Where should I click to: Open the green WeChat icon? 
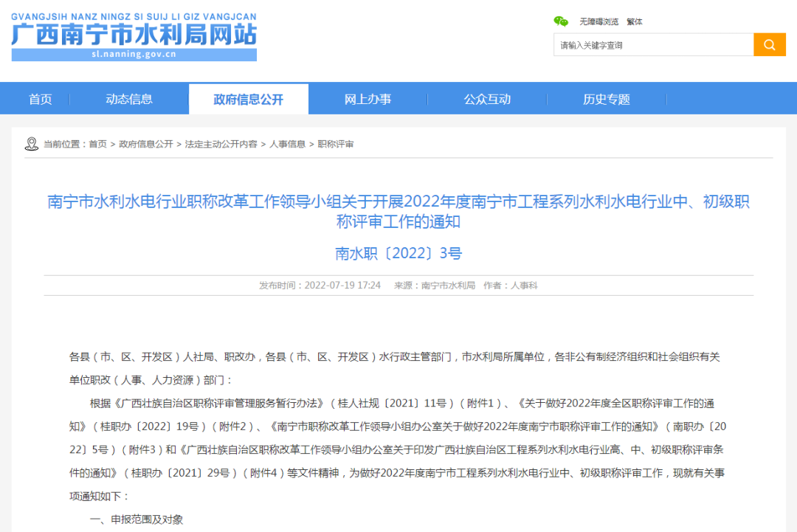tap(561, 21)
